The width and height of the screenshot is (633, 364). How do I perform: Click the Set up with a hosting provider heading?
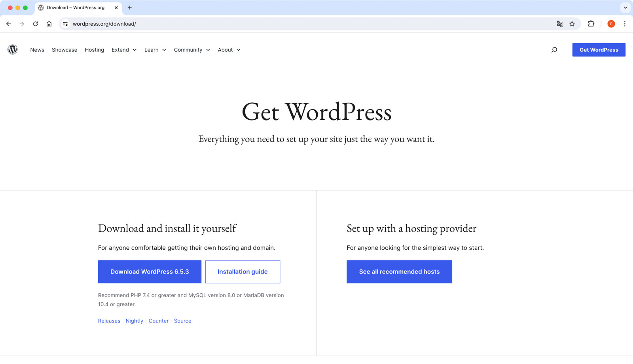tap(411, 228)
